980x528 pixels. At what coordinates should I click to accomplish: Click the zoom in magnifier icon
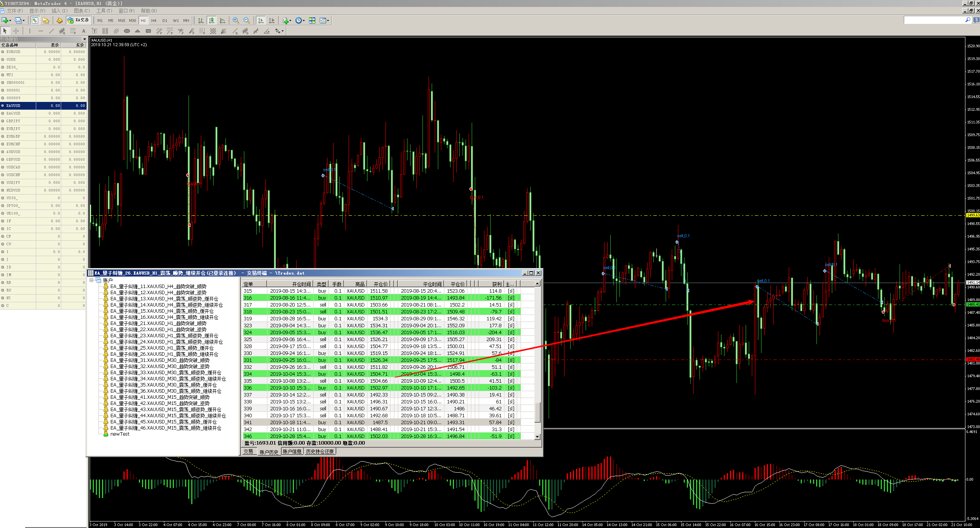point(235,20)
